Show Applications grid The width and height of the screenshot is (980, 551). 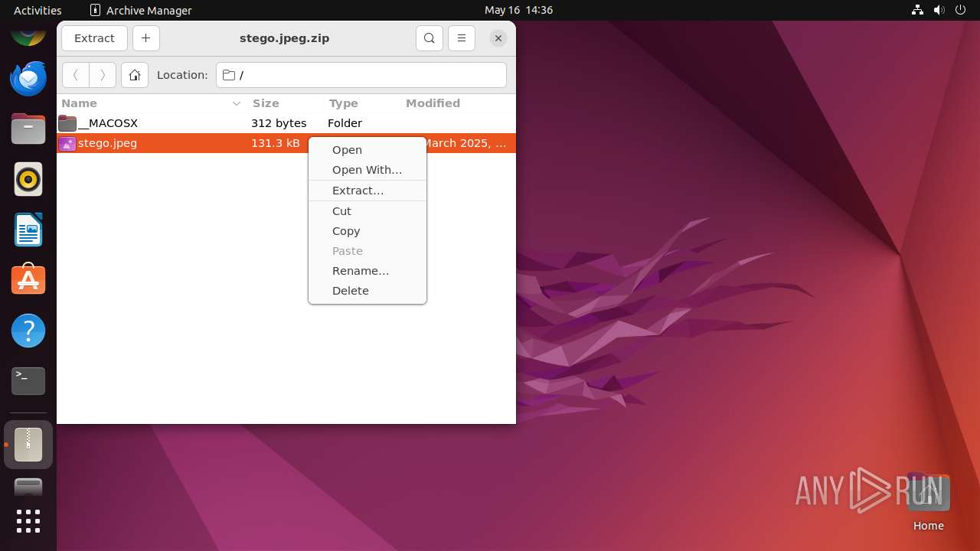pos(28,521)
